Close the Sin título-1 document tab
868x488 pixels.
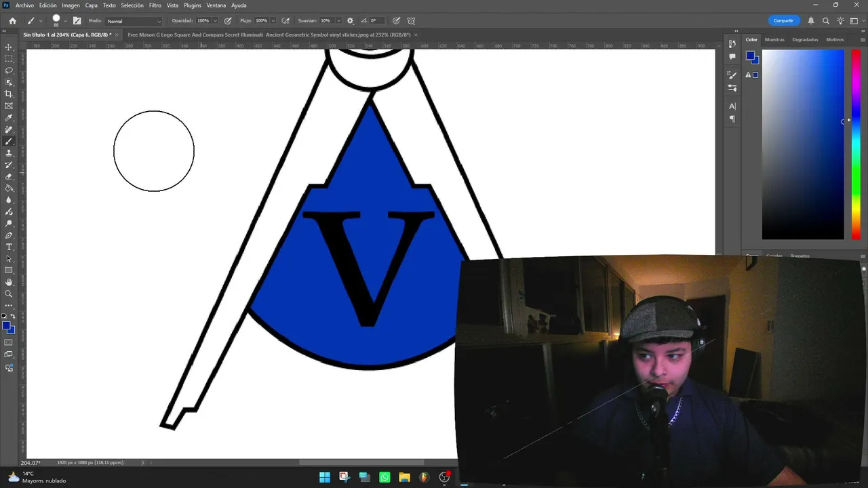pos(117,35)
